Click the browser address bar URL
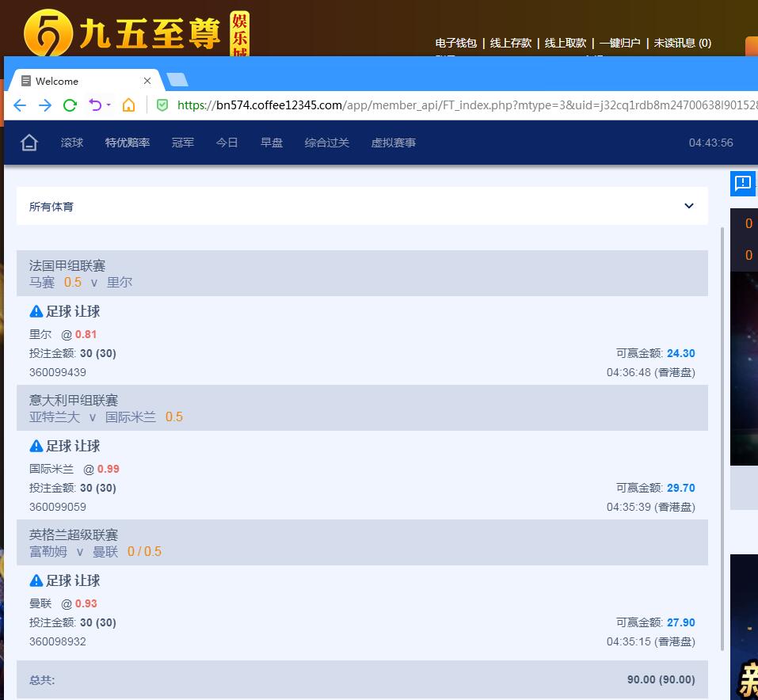This screenshot has height=700, width=758. (x=467, y=105)
